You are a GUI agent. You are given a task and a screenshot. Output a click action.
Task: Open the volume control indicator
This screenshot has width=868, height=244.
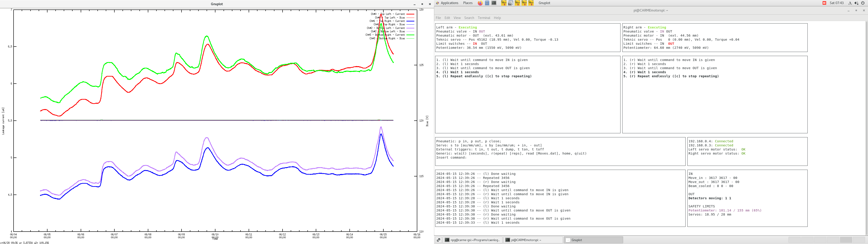coord(856,3)
